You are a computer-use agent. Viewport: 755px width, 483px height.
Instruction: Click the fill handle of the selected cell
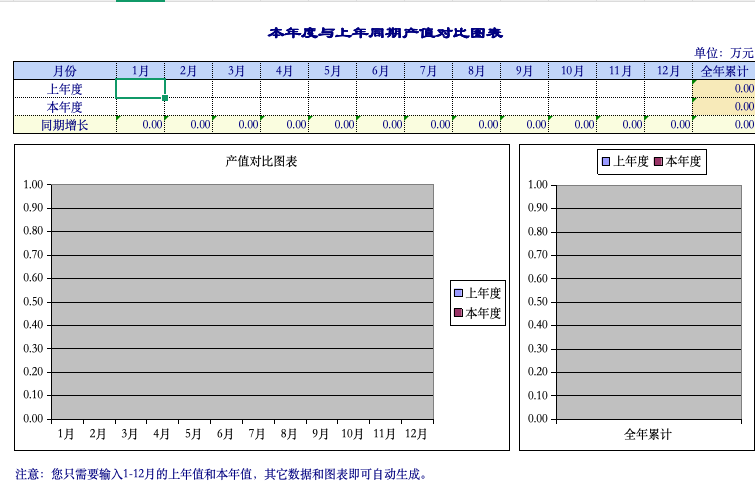coord(165,98)
